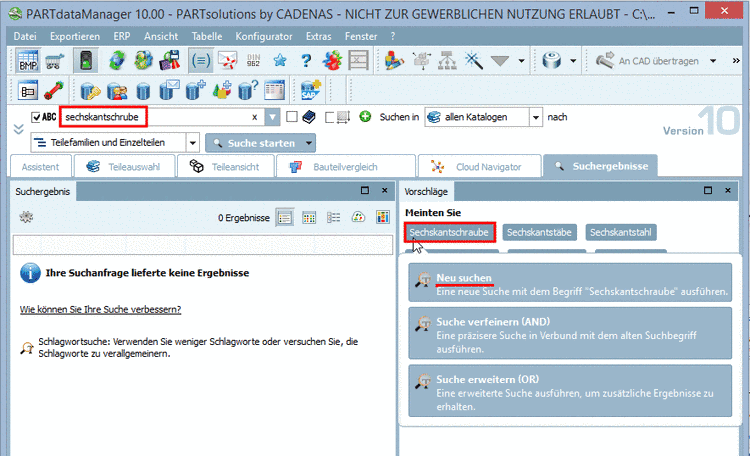Viewport: 750px width, 456px height.
Task: Click the SAP database icon
Action: point(310,90)
